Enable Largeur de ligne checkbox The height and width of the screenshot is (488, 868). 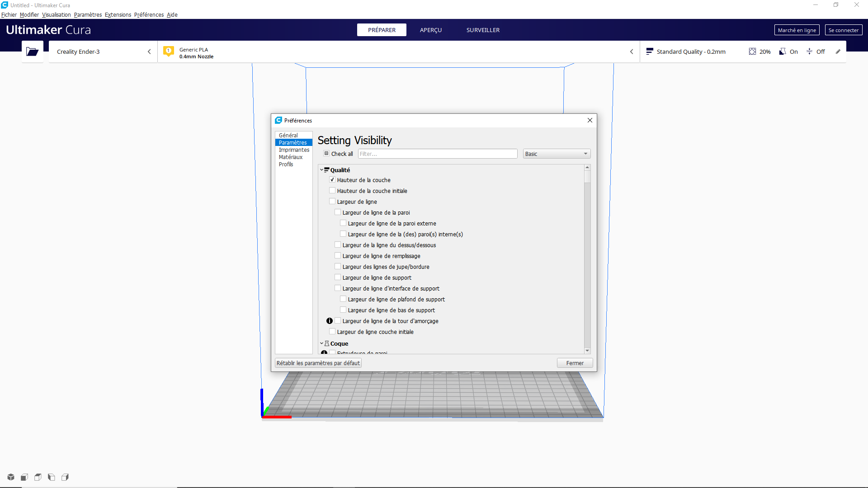(332, 202)
